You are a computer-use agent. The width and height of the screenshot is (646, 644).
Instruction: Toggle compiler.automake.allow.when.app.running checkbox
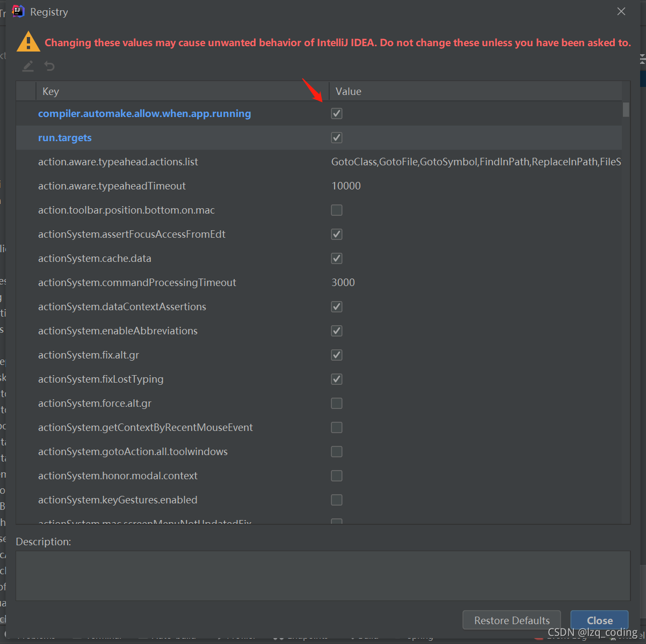(x=337, y=114)
